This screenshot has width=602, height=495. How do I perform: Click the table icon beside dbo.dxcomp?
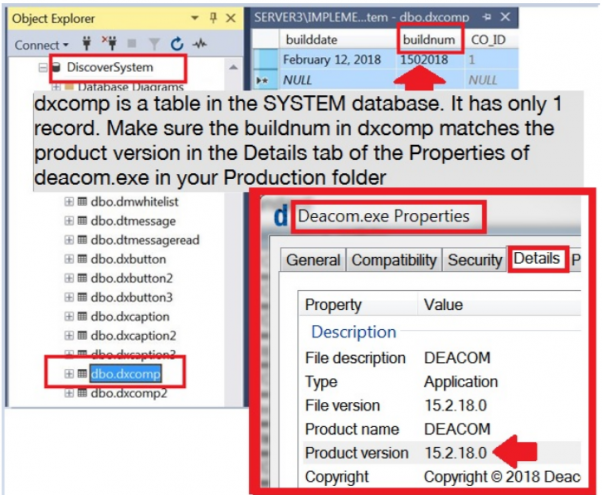[x=82, y=374]
